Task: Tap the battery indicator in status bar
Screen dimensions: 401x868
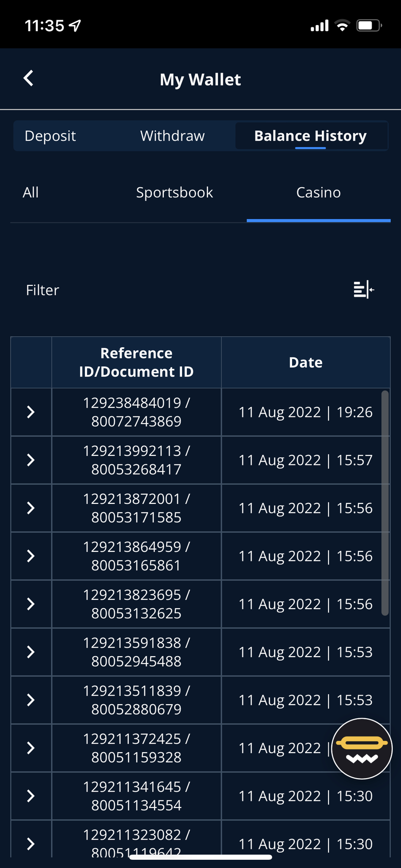Action: (369, 25)
